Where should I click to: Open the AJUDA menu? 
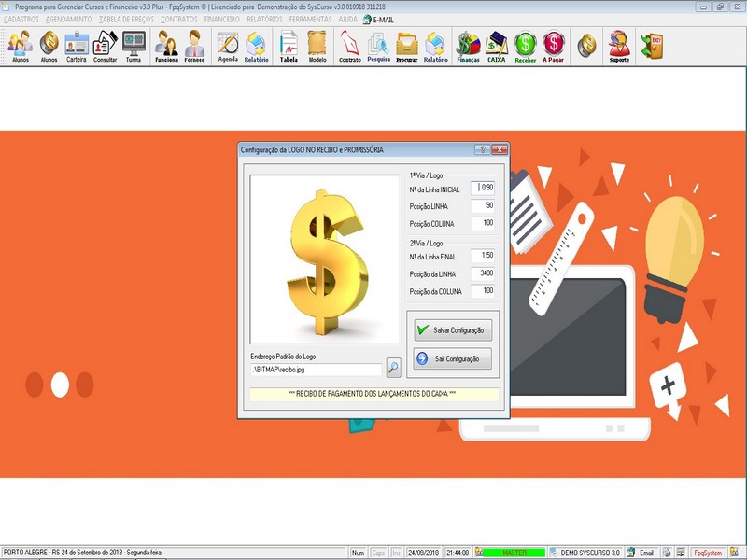(347, 20)
